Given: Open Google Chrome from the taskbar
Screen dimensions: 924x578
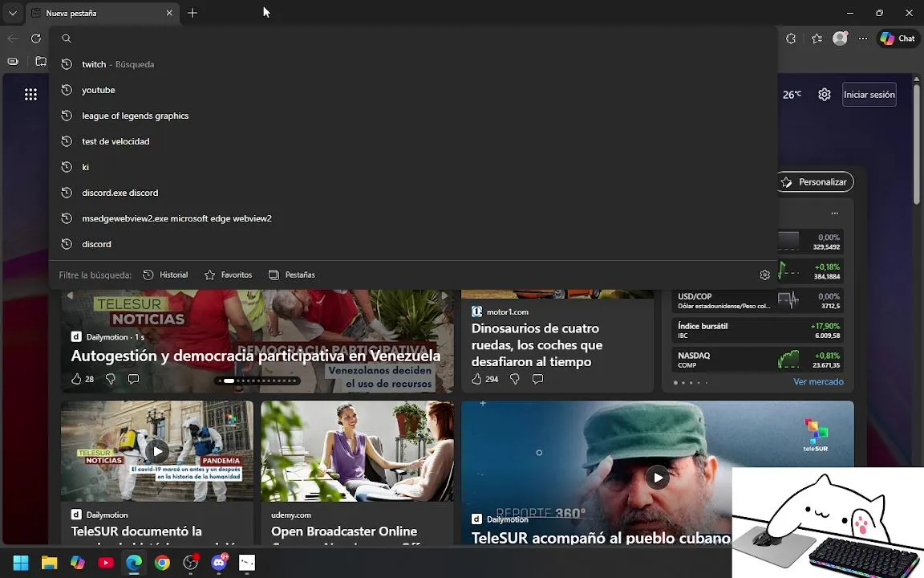Looking at the screenshot, I should point(162,563).
